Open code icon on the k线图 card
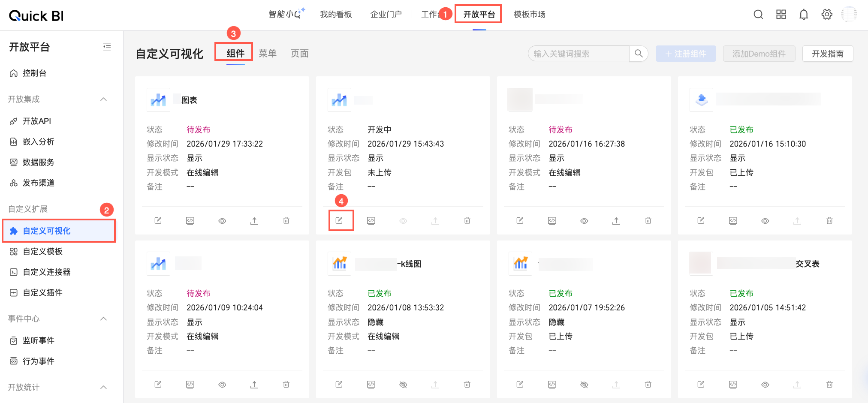This screenshot has width=868, height=403. click(371, 384)
